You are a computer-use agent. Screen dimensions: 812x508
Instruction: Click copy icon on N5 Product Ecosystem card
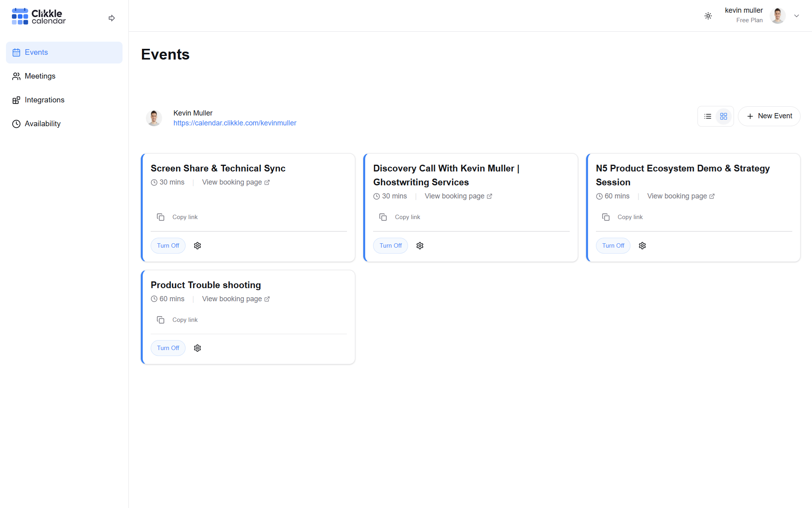(606, 217)
